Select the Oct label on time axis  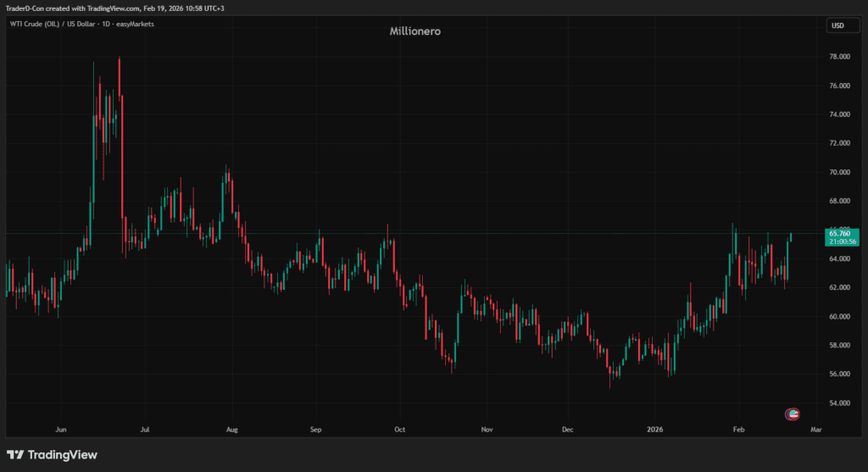[x=399, y=430]
